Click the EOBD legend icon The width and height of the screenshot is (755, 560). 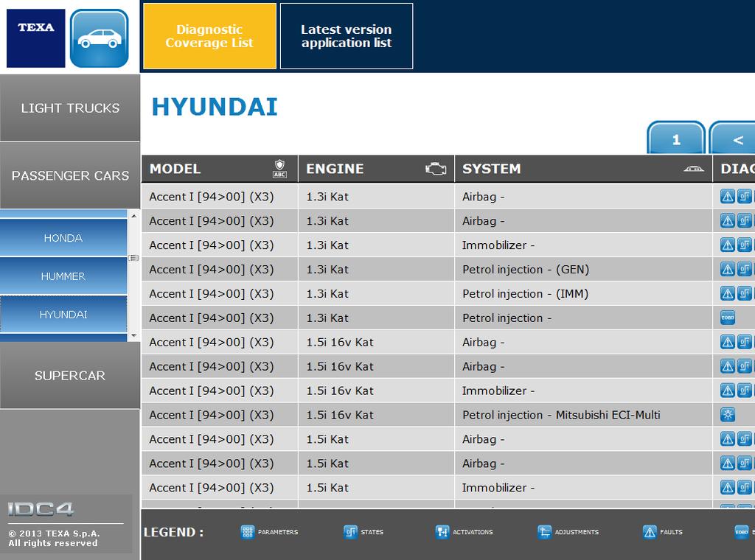[741, 531]
